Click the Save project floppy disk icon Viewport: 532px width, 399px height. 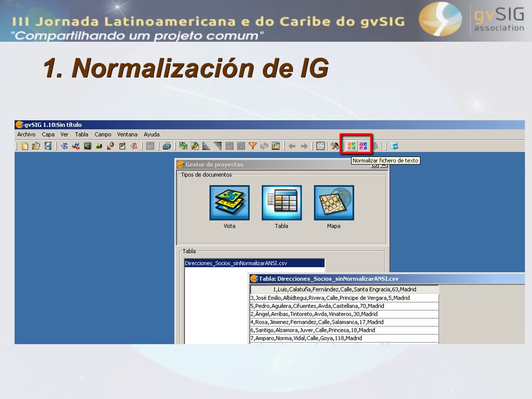[x=48, y=146]
